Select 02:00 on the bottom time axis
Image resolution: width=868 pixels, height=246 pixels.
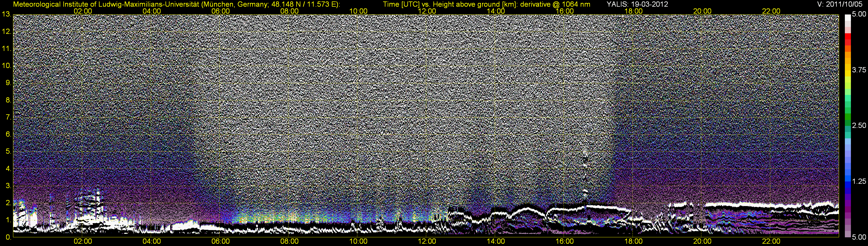83,242
